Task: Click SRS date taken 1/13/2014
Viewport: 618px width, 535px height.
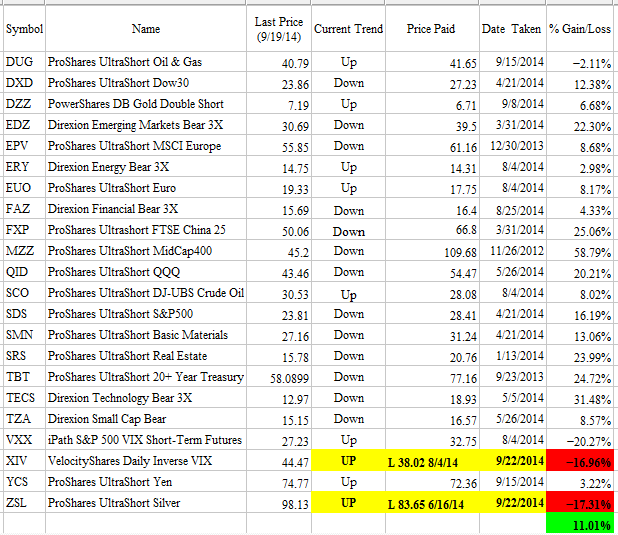Action: tap(513, 356)
